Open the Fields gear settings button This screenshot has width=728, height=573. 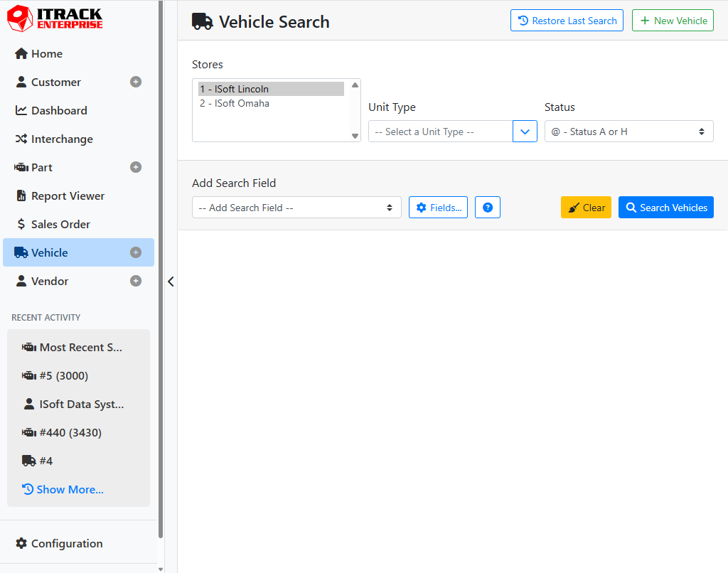click(438, 207)
